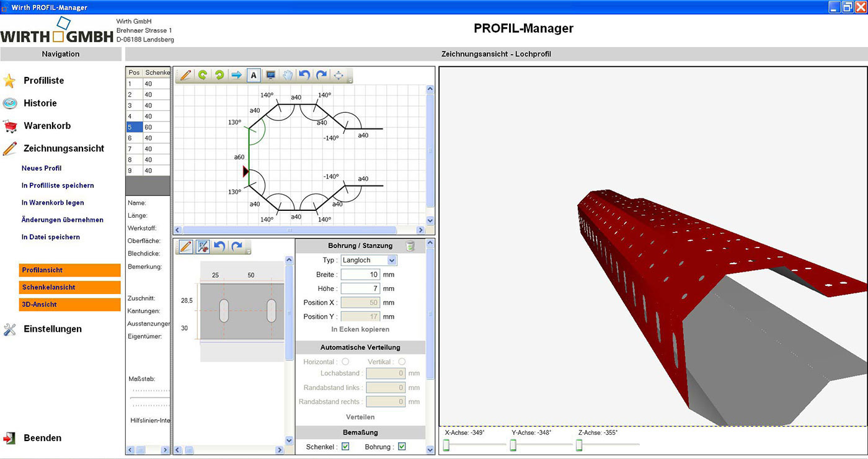Click the monitor display icon in toolbar

[270, 75]
